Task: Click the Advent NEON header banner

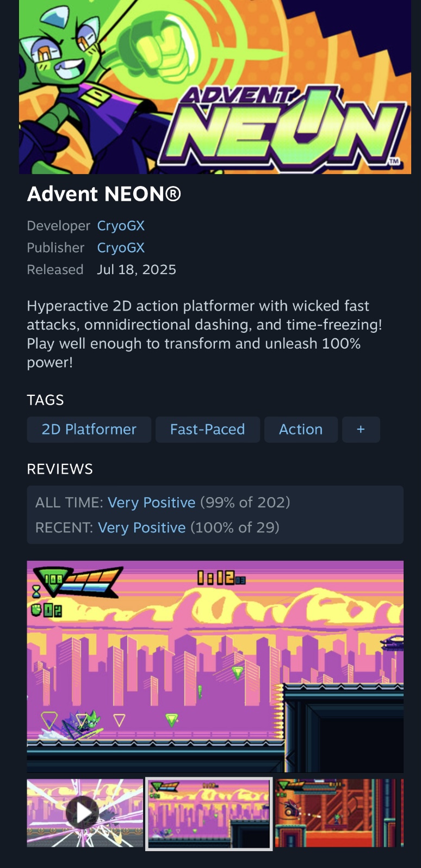Action: [215, 87]
